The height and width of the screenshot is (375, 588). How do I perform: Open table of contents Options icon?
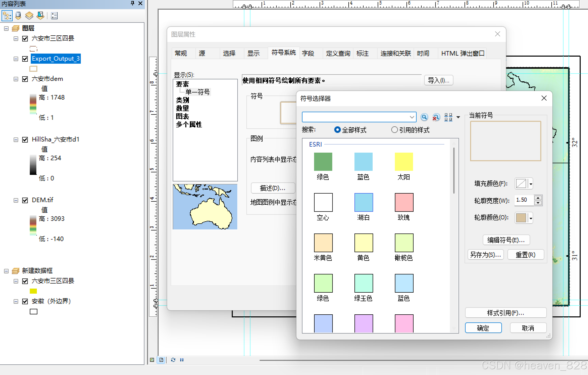click(54, 16)
